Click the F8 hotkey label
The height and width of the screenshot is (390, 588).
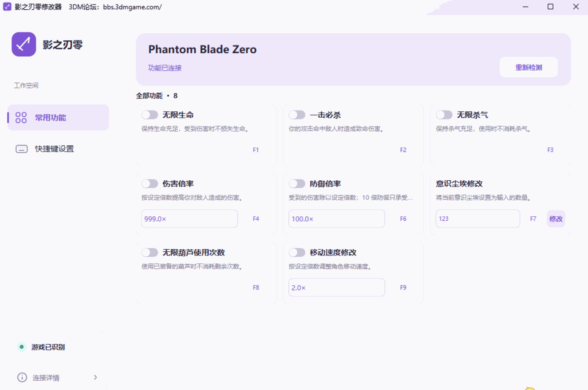pyautogui.click(x=256, y=288)
